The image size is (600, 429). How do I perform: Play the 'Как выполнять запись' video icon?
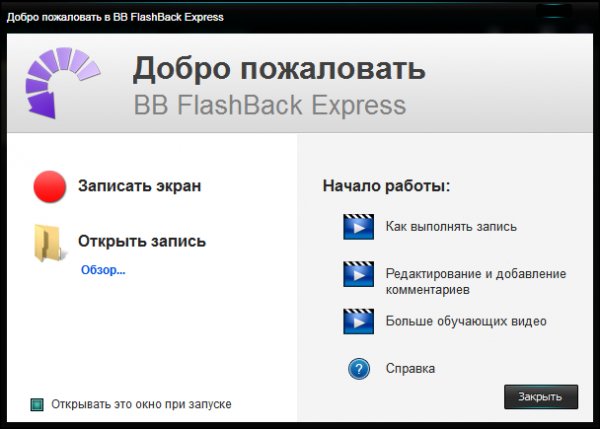click(x=358, y=227)
